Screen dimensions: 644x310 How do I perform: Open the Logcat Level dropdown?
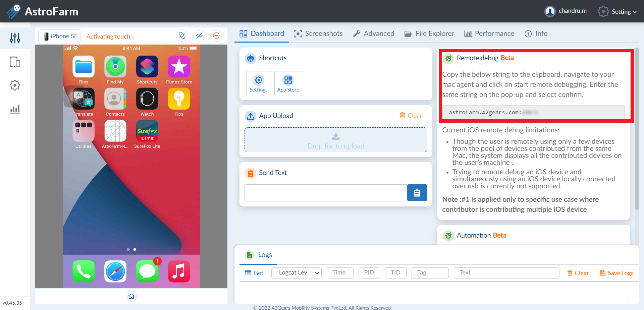pyautogui.click(x=297, y=273)
